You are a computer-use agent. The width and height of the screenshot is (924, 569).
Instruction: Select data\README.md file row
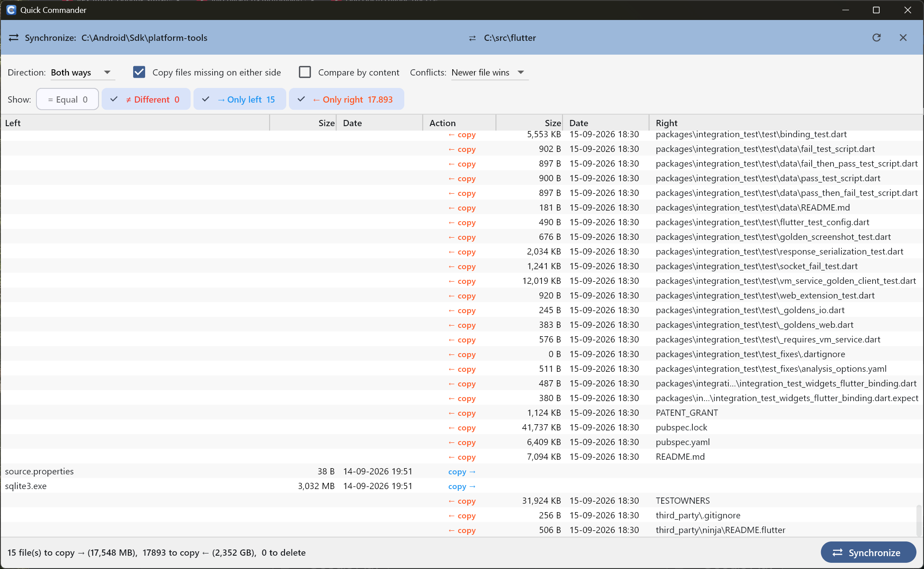tap(462, 207)
